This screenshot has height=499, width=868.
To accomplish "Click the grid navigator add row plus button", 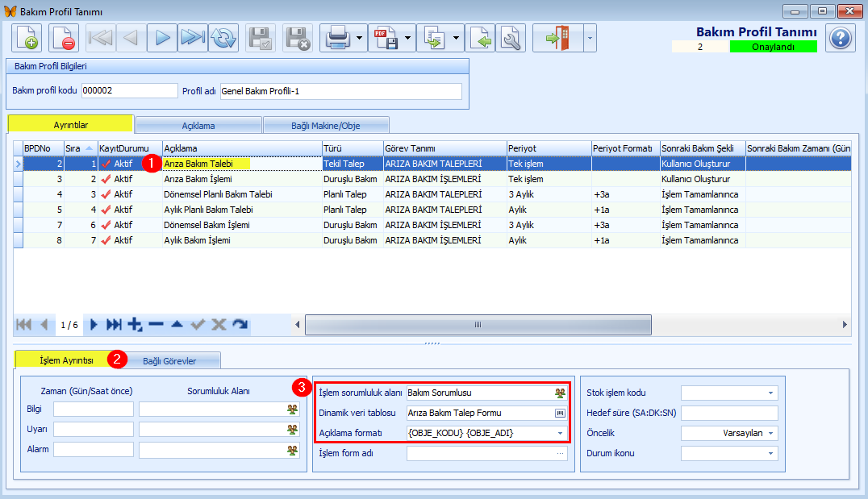I will [x=135, y=325].
